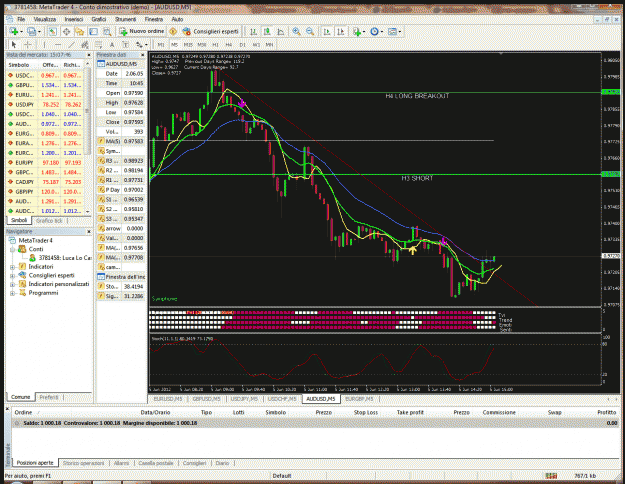Expand the Indicatori tree node
The width and height of the screenshot is (625, 484).
click(12, 267)
